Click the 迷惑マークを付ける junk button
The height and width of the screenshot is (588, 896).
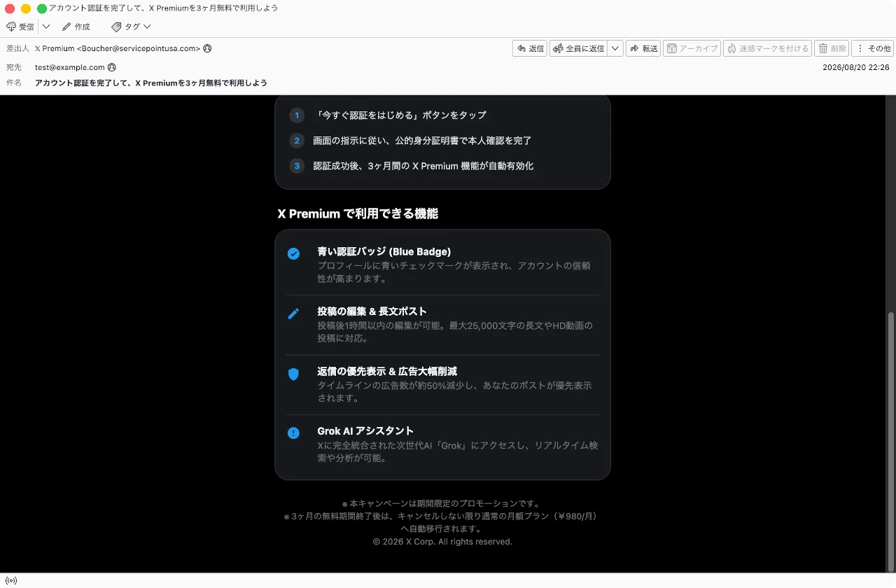767,48
